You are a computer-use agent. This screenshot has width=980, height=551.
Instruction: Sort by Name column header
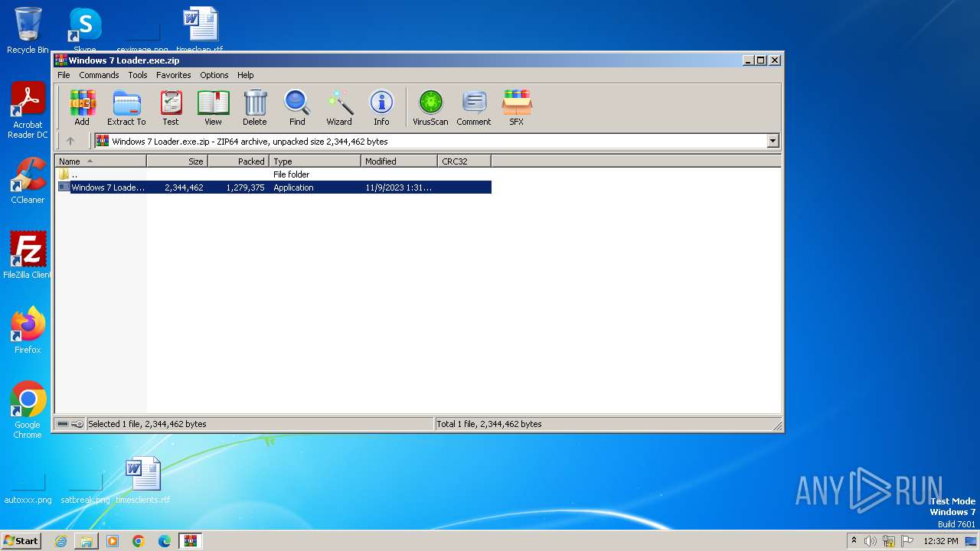(x=101, y=161)
